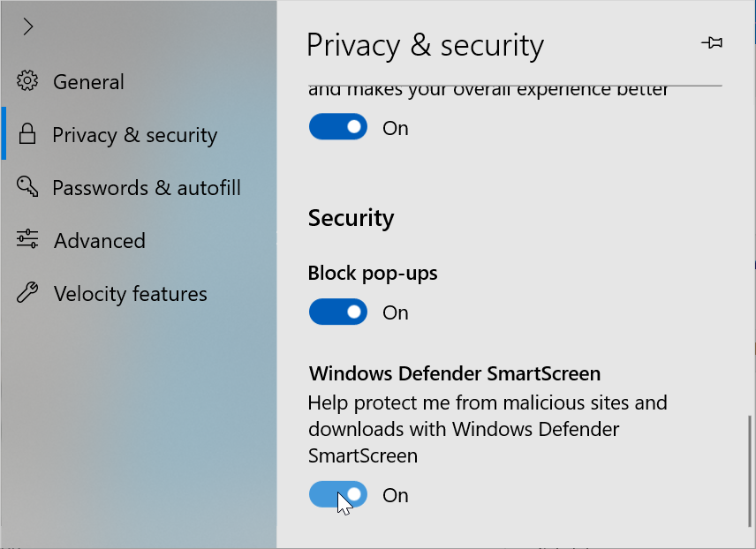The width and height of the screenshot is (756, 549).
Task: Open the Advanced settings section
Action: (x=99, y=241)
